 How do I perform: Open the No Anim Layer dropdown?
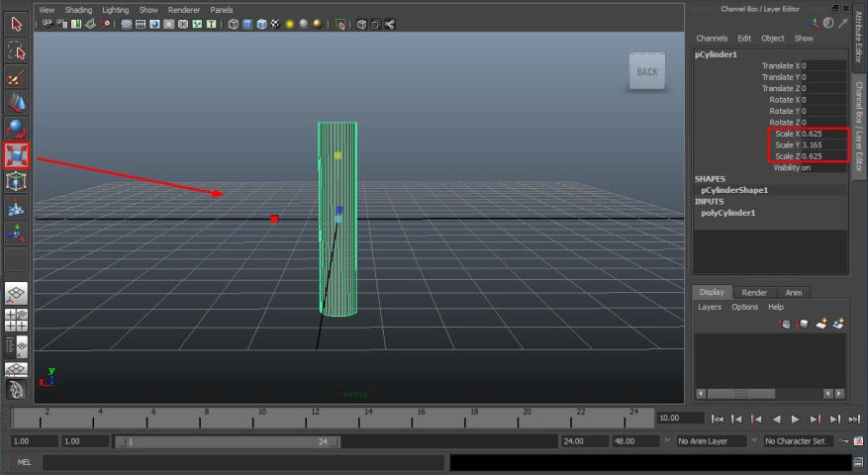click(711, 441)
